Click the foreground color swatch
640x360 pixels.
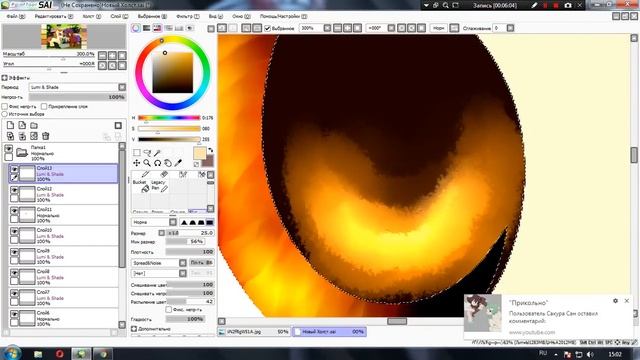click(x=199, y=153)
